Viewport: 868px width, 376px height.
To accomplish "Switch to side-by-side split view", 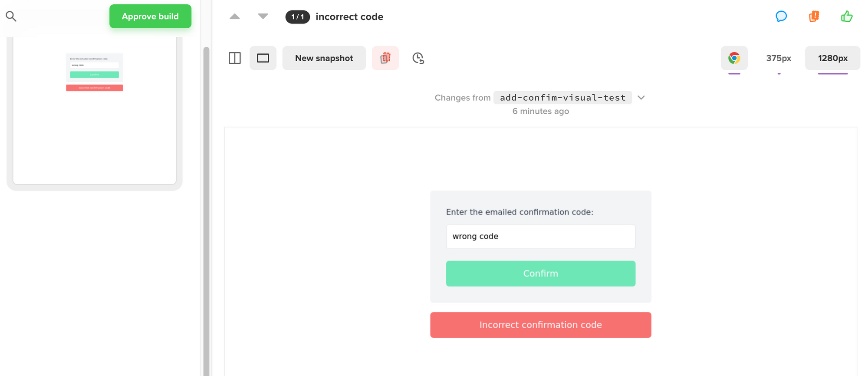I will pyautogui.click(x=235, y=58).
